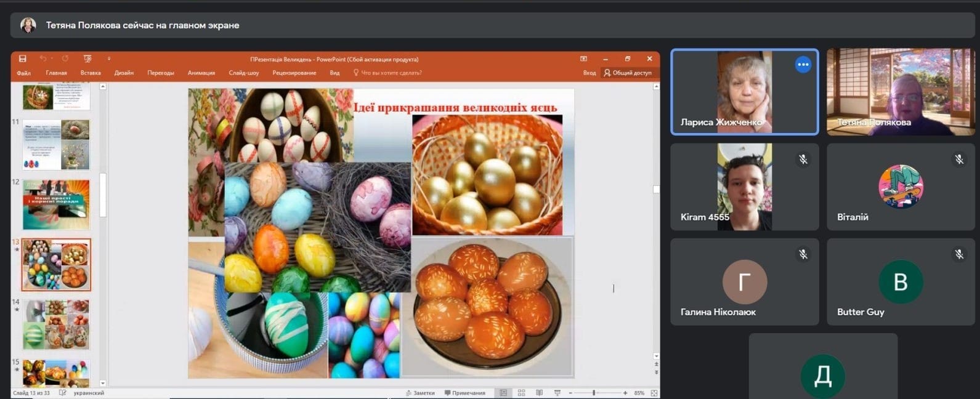The image size is (980, 399).
Task: Switch to Slide Sorter view icon
Action: pyautogui.click(x=521, y=393)
